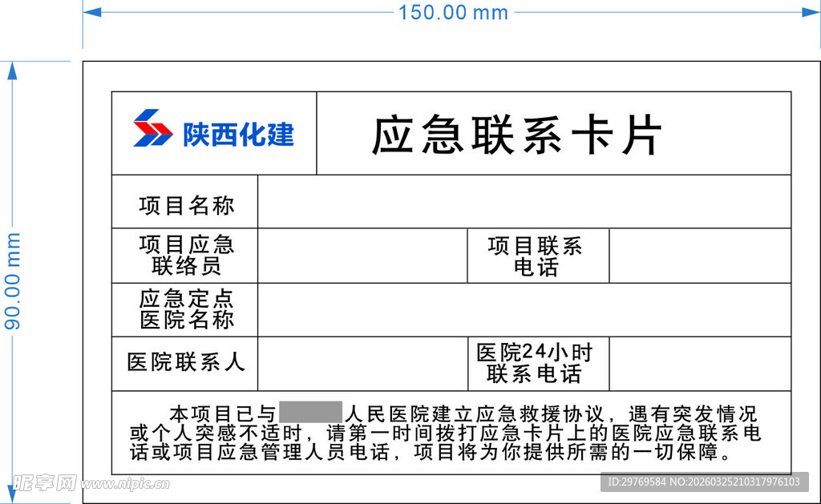Click the 90.00 mm height dimension label
Screen dimensions: 821x504
12,282
